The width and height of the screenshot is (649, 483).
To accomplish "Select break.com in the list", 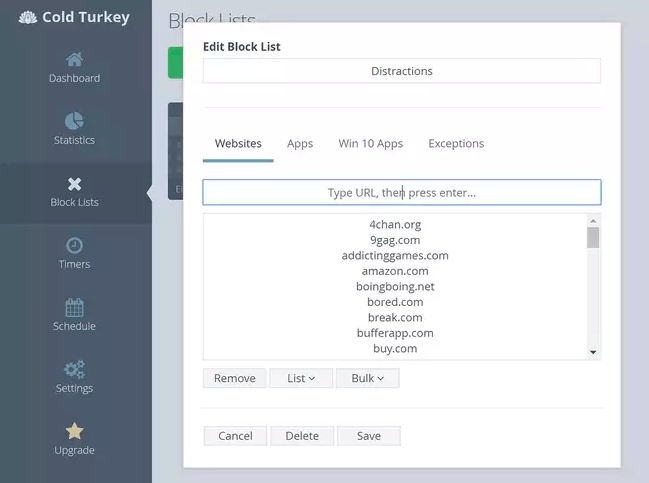I will (395, 317).
